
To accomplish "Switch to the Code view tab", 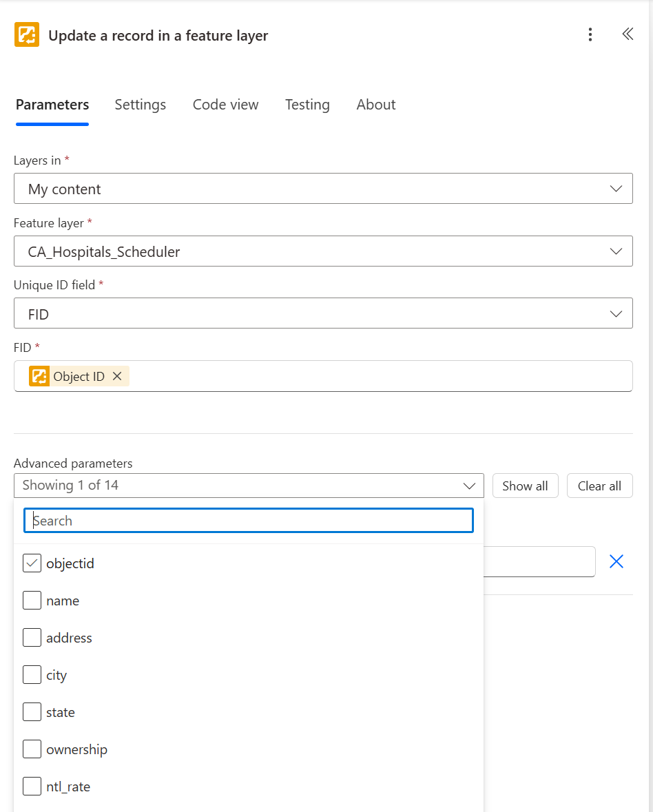I will click(x=225, y=105).
